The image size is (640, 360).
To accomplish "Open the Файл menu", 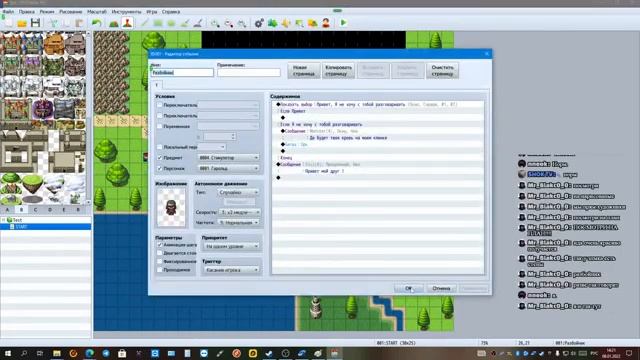I will pyautogui.click(x=9, y=12).
